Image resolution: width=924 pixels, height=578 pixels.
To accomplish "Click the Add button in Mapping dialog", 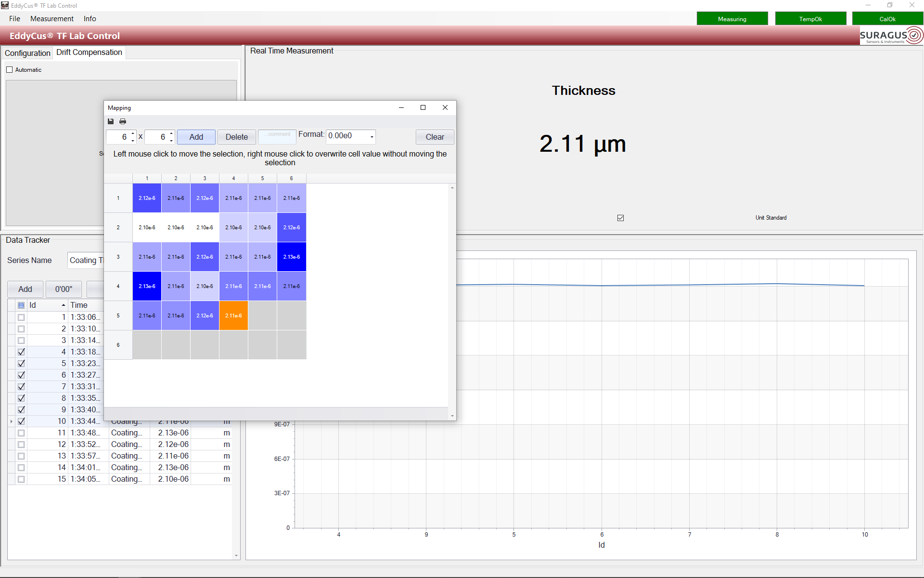I will click(x=196, y=136).
